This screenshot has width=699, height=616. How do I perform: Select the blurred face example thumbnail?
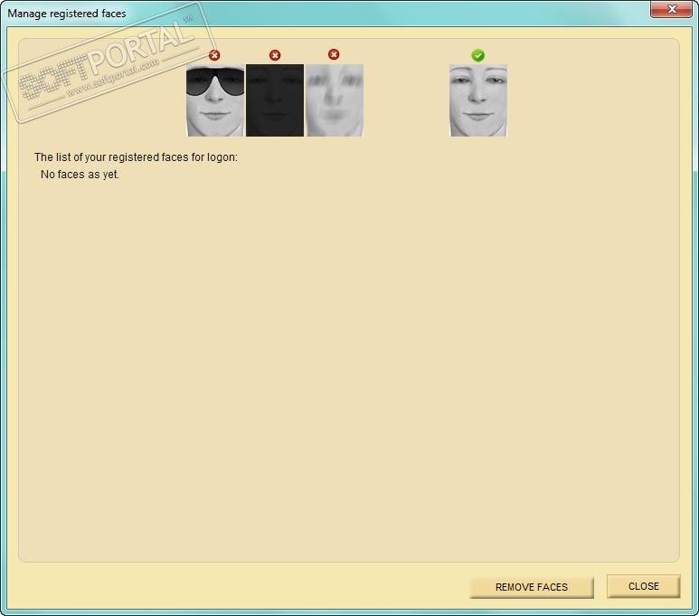click(335, 100)
